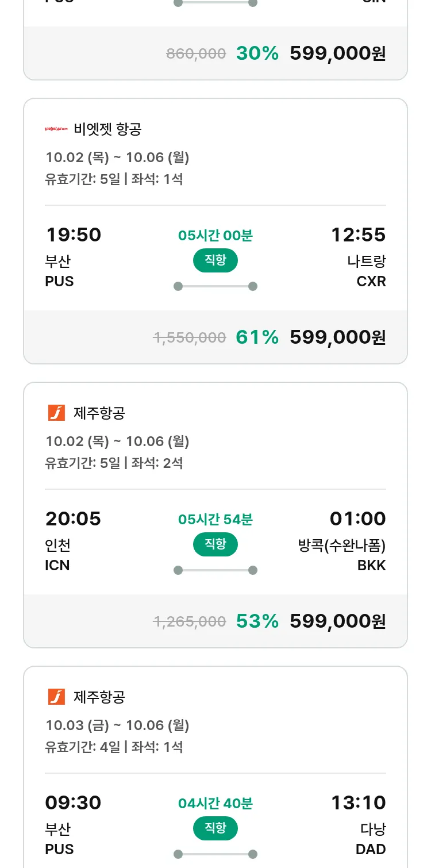This screenshot has height=868, width=431.
Task: Tap the 직항 badge on the Busan–Da Nang flight
Action: click(x=215, y=828)
